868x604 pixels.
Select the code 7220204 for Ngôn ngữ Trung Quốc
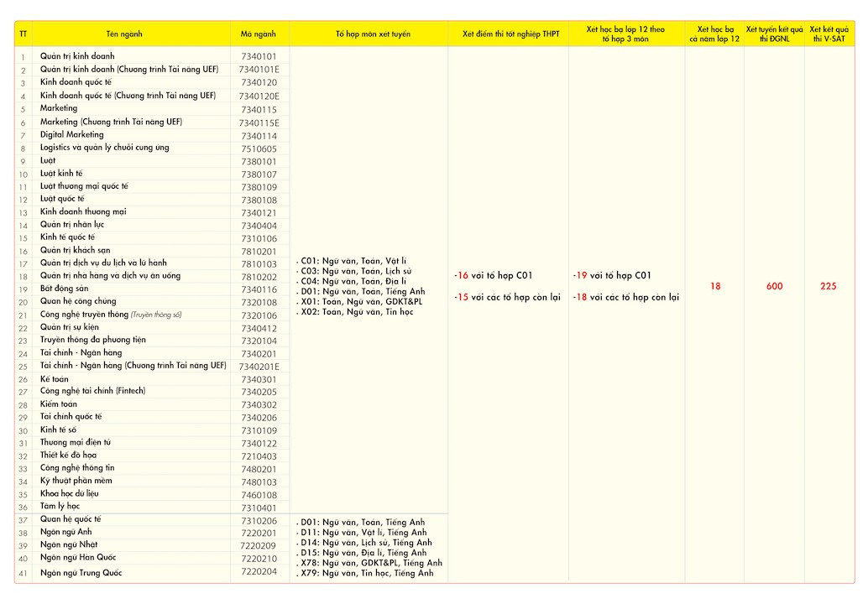(259, 572)
